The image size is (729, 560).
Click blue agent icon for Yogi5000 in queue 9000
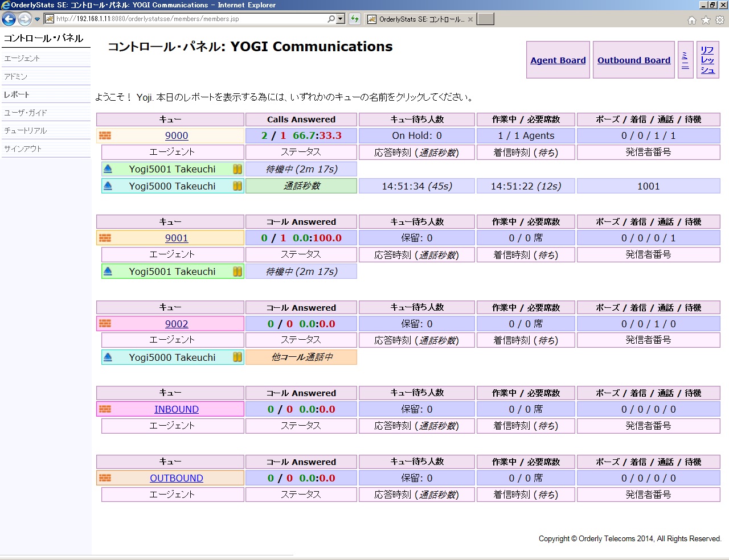(x=108, y=186)
